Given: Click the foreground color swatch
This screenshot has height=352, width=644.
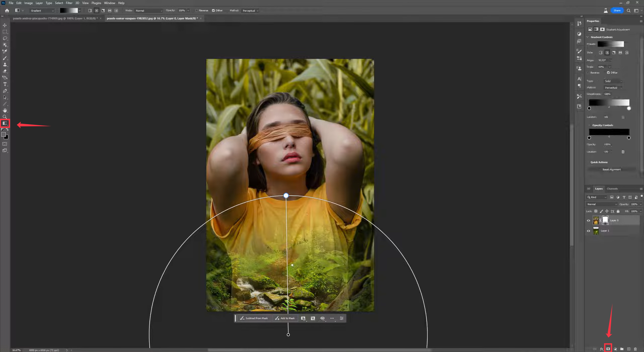Looking at the screenshot, I should coord(4,134).
